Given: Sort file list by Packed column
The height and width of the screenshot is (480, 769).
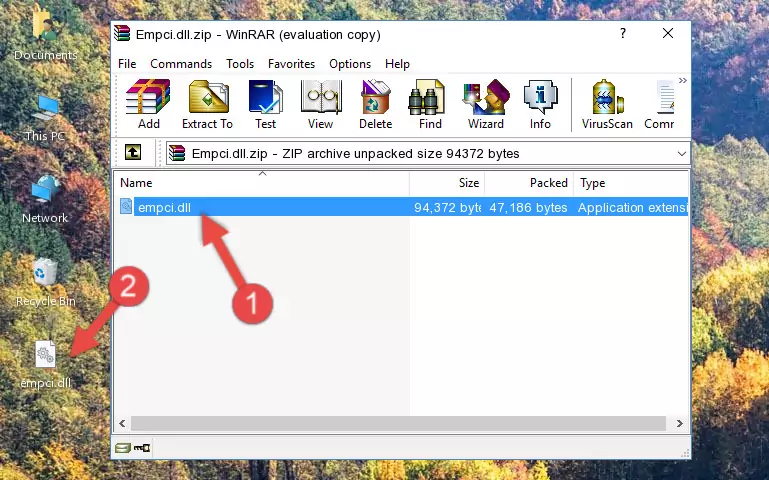Looking at the screenshot, I should 529,183.
